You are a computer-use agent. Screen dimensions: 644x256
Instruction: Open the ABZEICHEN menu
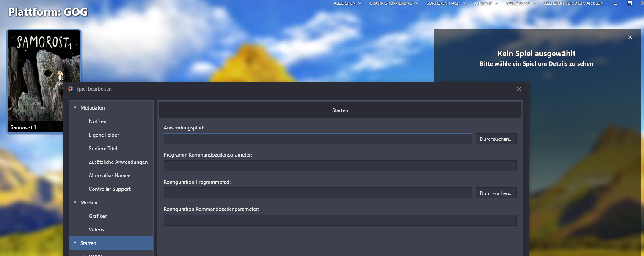[347, 3]
